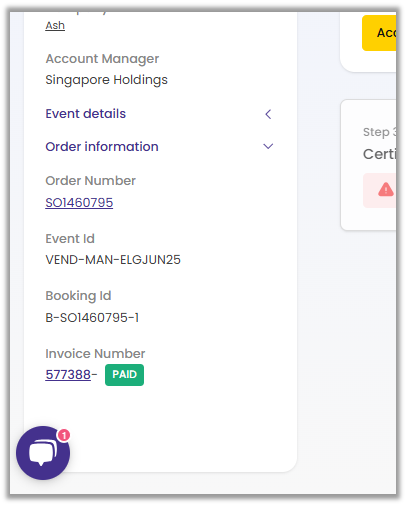
Task: Click the green PAID status badge
Action: click(x=124, y=375)
